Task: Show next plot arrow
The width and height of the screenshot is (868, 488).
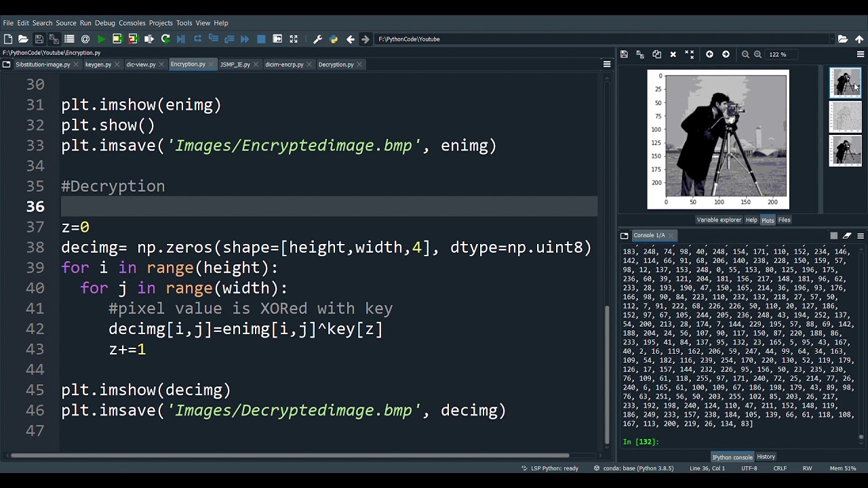Action: coord(726,54)
